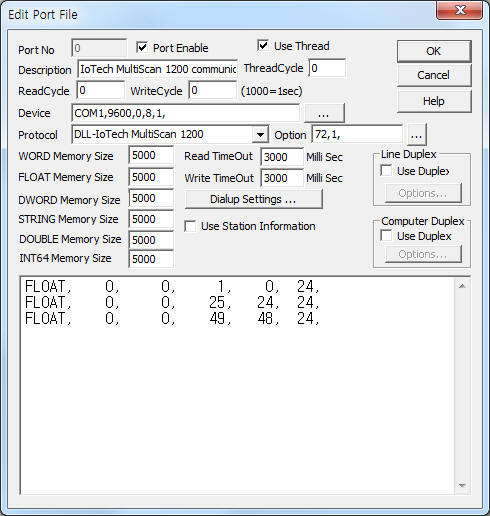Enable Line Duplex Use Duplex checkbox
Image resolution: width=490 pixels, height=516 pixels.
pos(386,171)
